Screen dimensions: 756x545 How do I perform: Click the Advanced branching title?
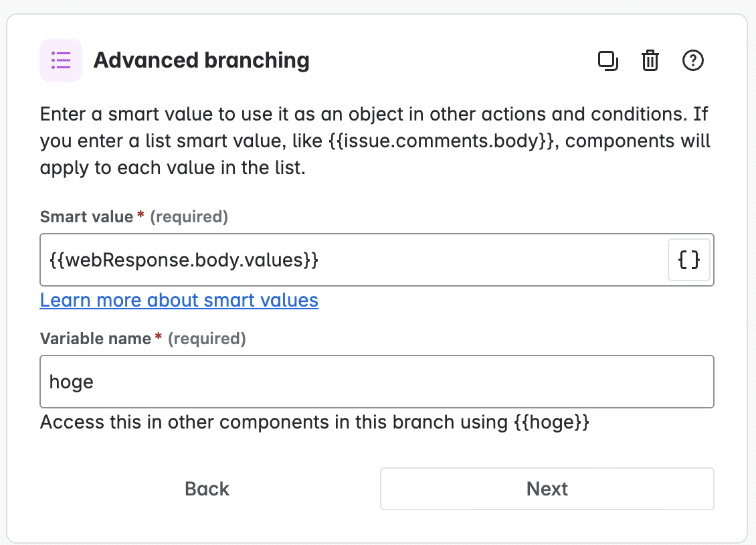point(202,60)
